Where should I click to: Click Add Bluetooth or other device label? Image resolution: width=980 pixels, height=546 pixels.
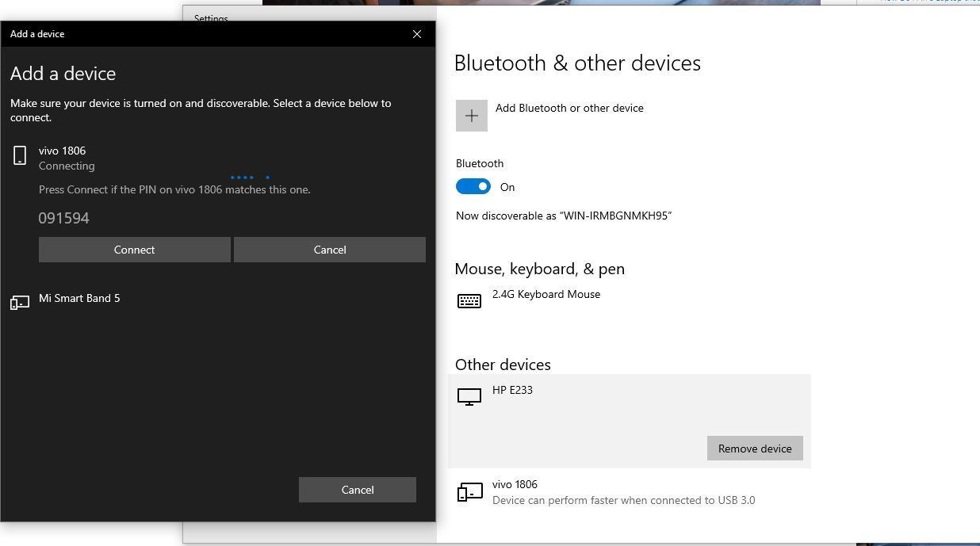tap(569, 109)
